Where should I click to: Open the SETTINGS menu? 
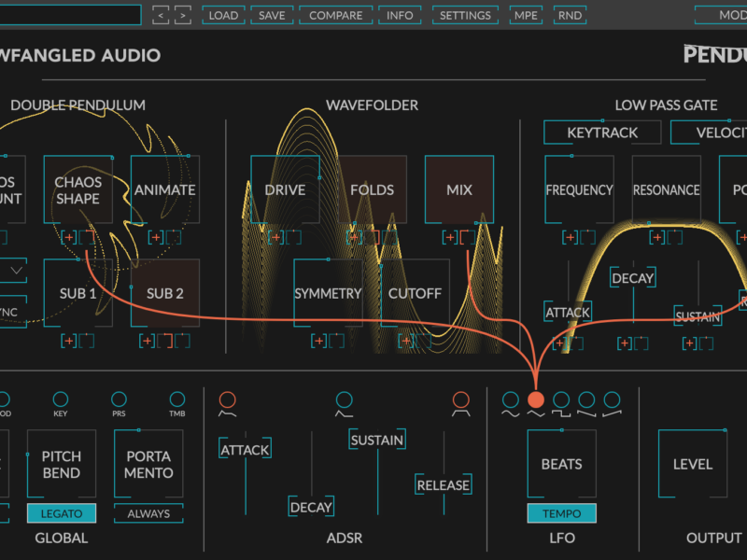[x=465, y=15]
